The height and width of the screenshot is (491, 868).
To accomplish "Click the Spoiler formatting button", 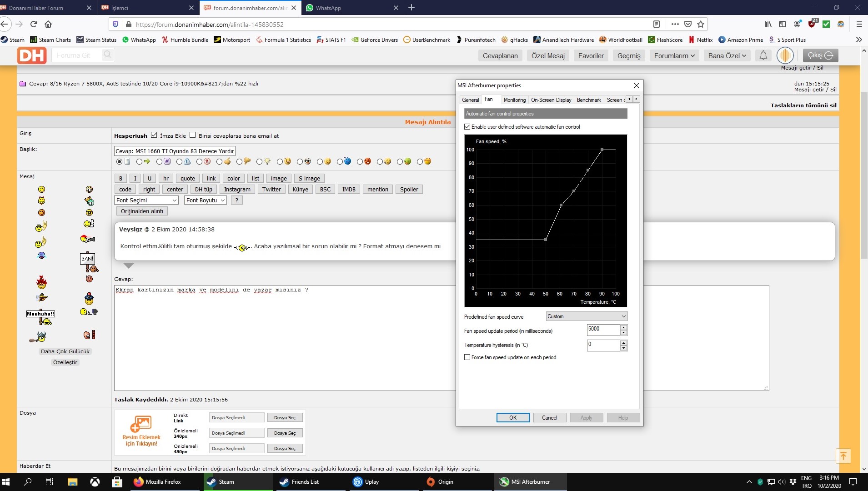I will point(409,190).
